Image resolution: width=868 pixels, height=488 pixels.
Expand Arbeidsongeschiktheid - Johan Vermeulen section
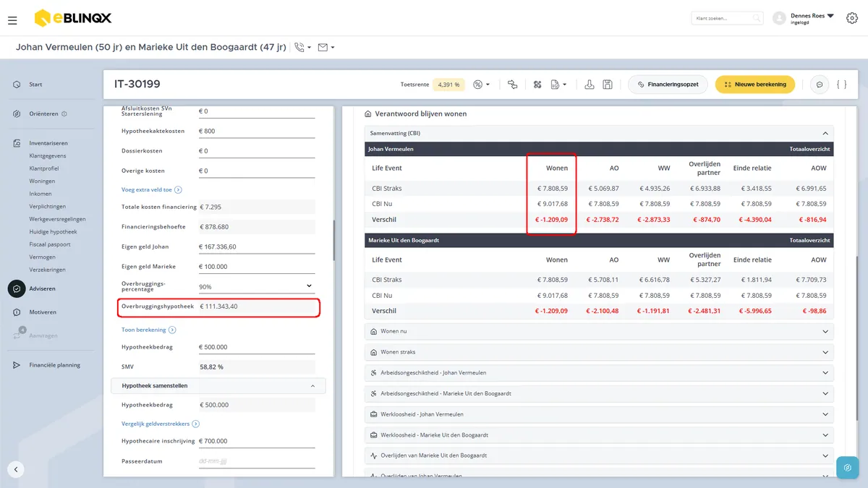[599, 373]
